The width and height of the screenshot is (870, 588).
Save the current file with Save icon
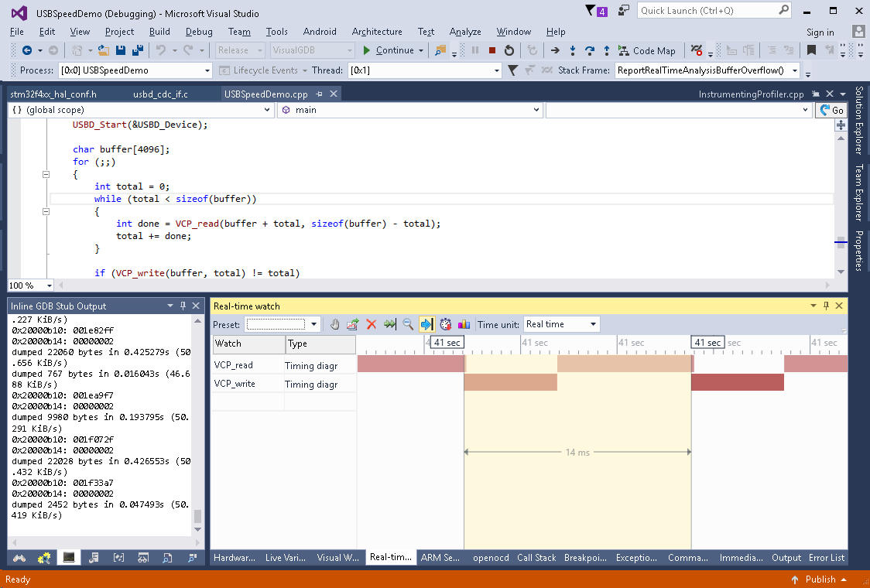(x=121, y=50)
